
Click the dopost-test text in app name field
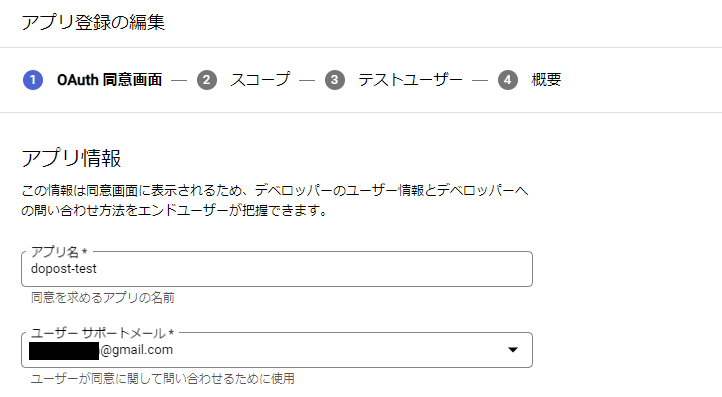pyautogui.click(x=64, y=269)
